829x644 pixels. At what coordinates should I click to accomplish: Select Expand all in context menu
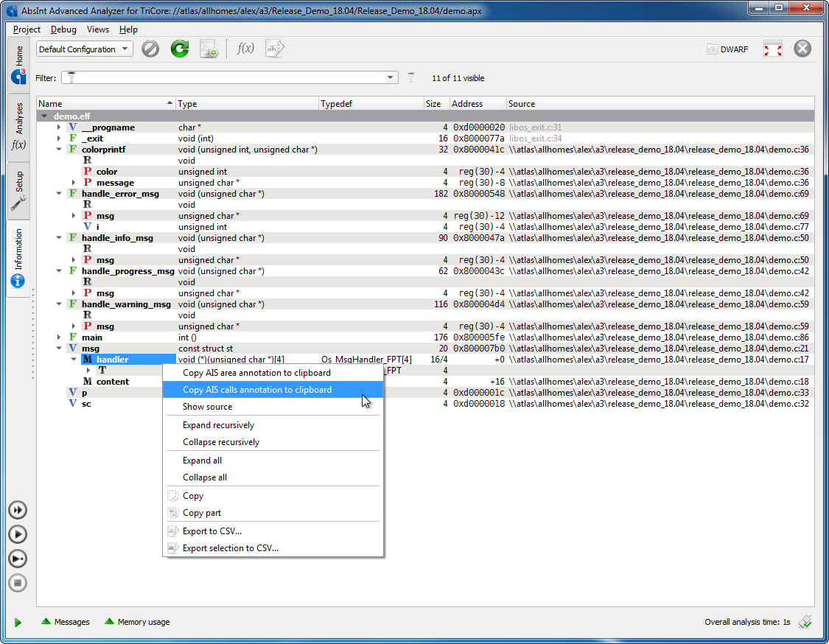[273, 461]
